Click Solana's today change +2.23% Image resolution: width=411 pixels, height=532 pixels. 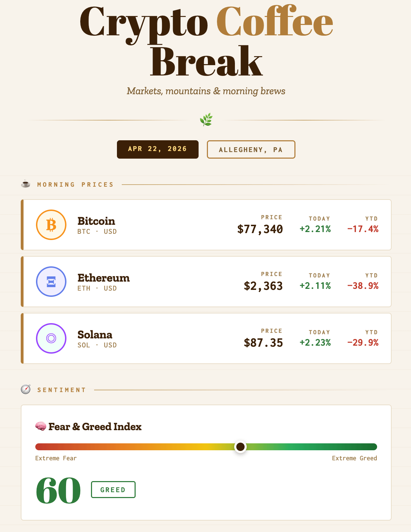click(x=315, y=343)
